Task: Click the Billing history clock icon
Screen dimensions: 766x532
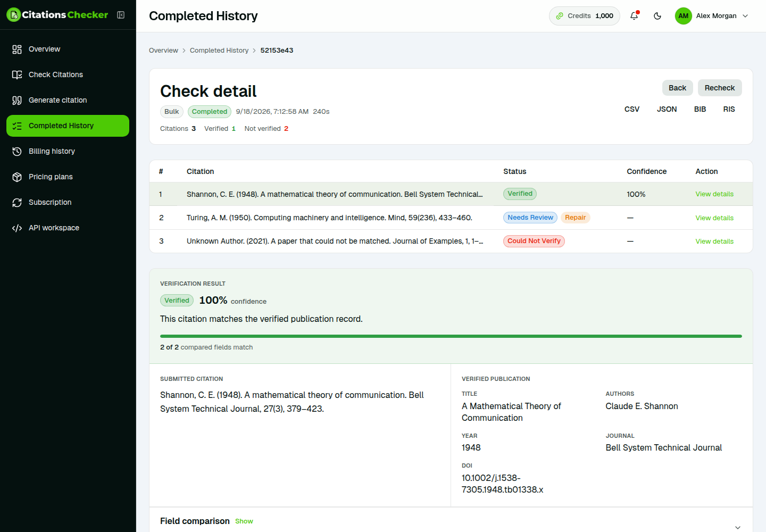Action: (x=17, y=151)
